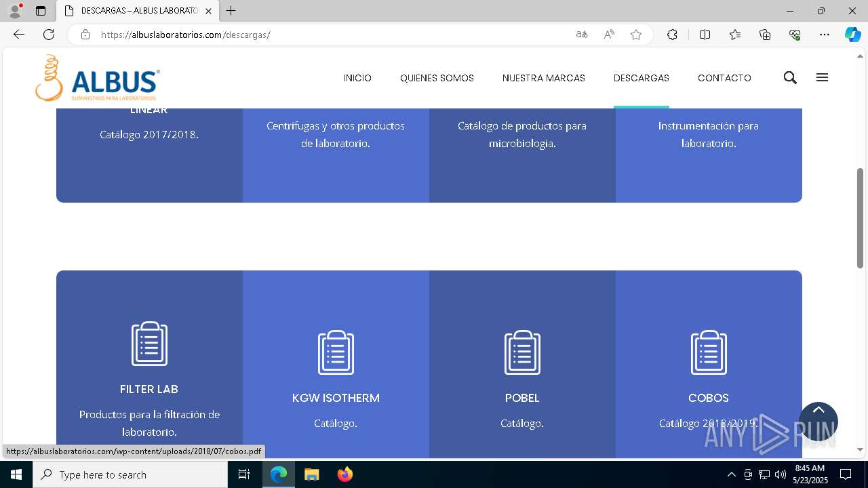The image size is (868, 488).
Task: Open the tab actions menu icon
Action: point(41,11)
